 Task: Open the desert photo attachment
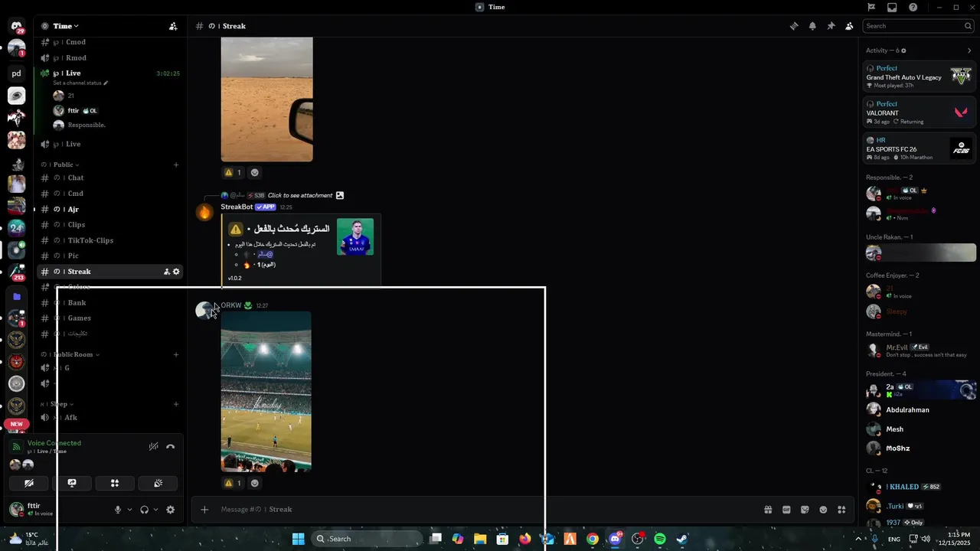point(266,99)
